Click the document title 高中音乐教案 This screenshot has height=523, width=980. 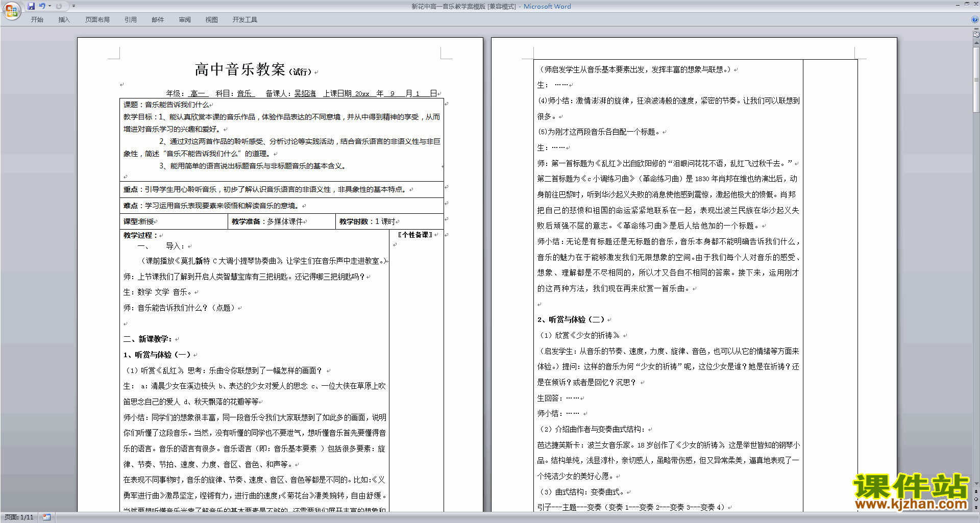click(x=240, y=69)
